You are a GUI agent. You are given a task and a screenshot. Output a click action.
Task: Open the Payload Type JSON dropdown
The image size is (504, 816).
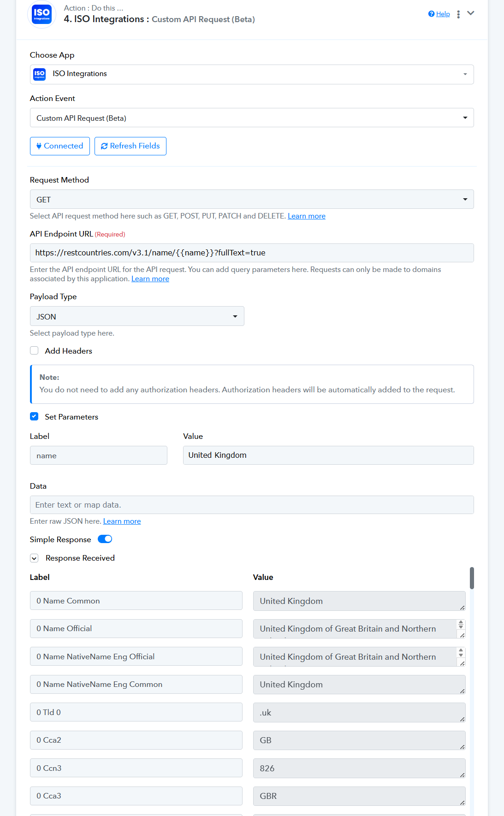pos(137,316)
